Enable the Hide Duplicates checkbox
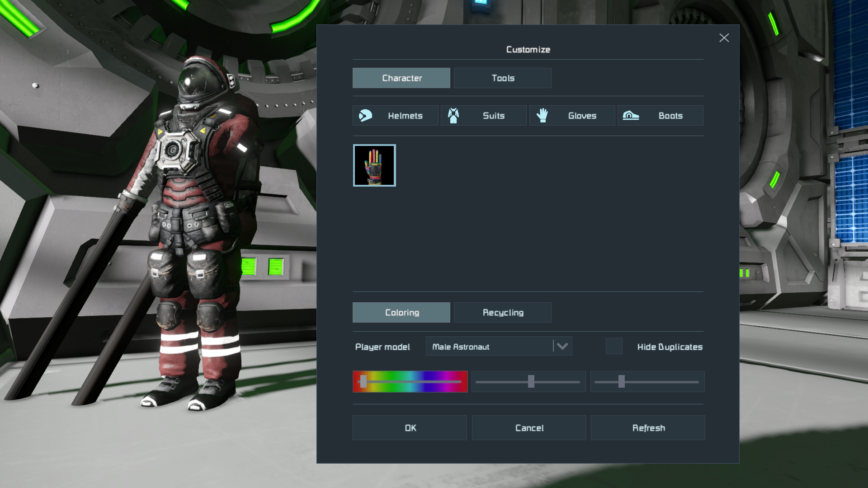 (614, 347)
